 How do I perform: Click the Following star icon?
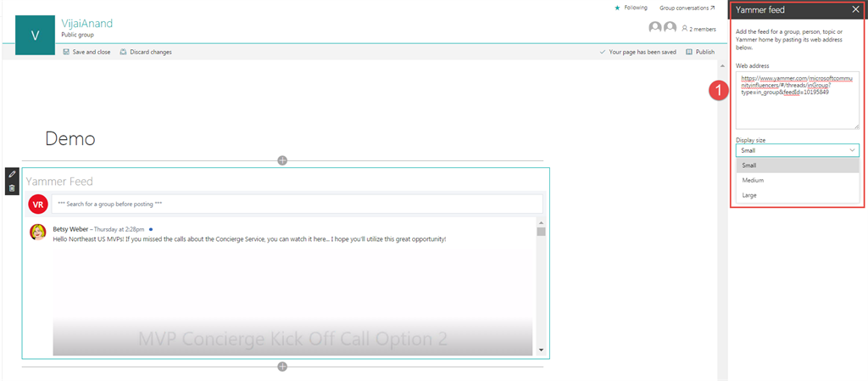[x=617, y=8]
